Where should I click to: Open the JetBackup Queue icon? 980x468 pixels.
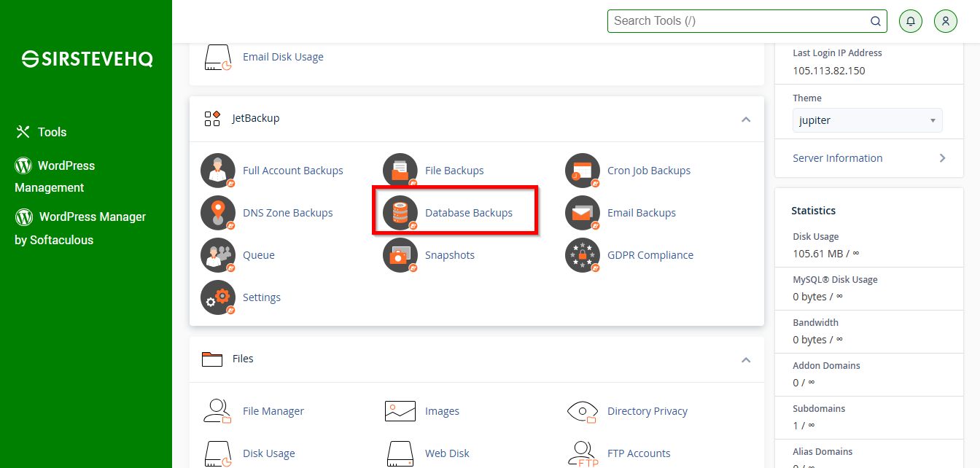pos(218,255)
